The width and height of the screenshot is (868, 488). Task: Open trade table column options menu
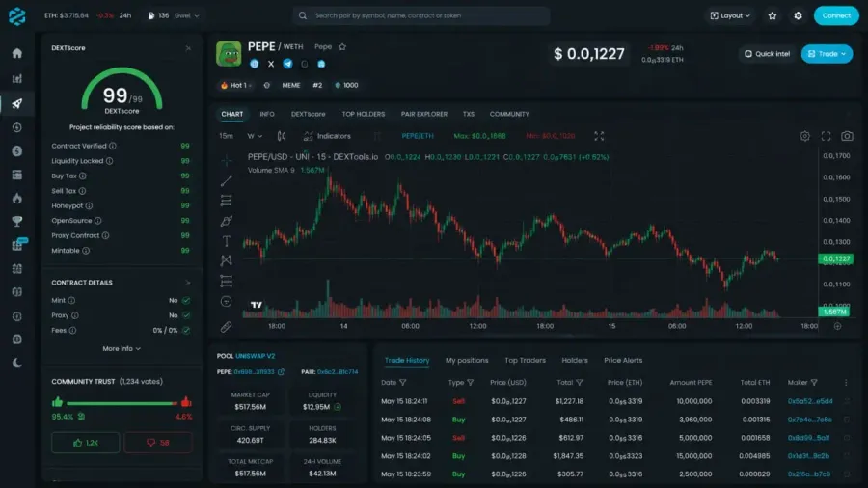845,382
